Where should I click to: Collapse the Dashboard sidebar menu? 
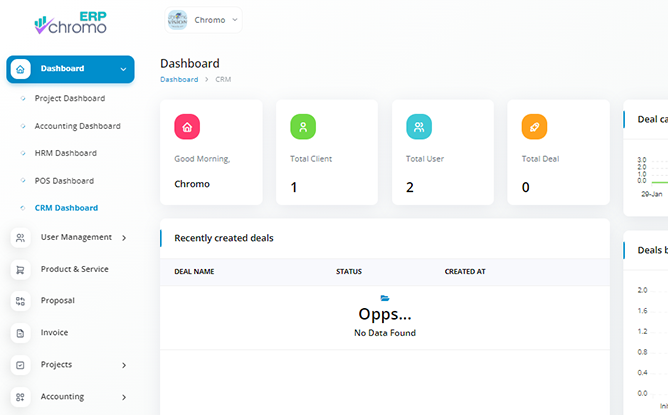click(123, 69)
